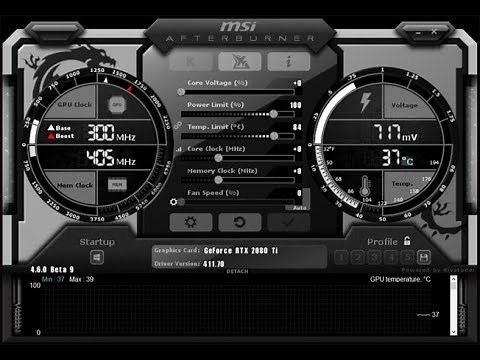Screen dimensions: 480x360
Task: Select profile slot 4
Action: (x=391, y=257)
